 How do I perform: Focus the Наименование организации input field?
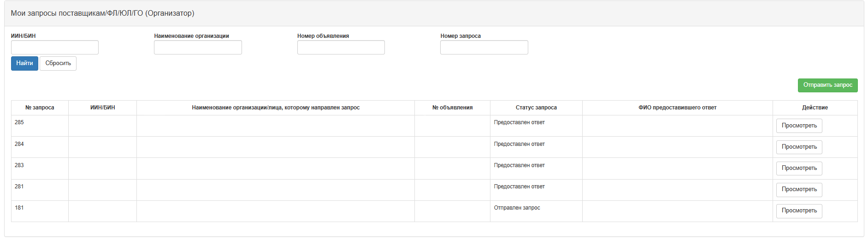(198, 47)
